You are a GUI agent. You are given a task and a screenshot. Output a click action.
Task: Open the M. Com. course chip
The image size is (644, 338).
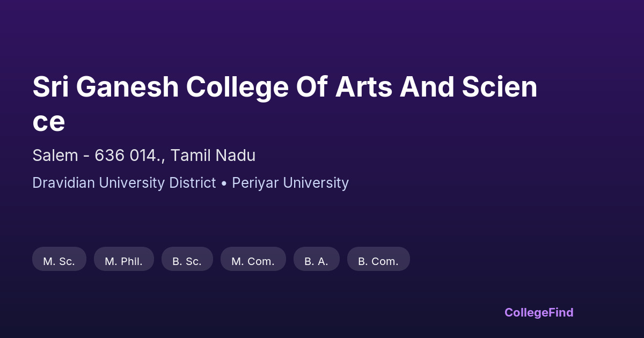click(x=253, y=261)
